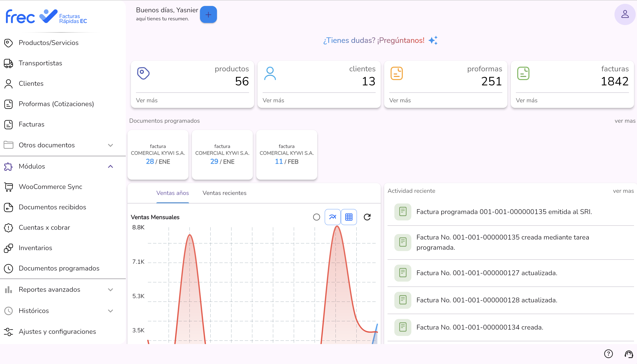Open Ajustes y configuraciones sliders icon
The height and width of the screenshot is (364, 637).
pos(8,332)
